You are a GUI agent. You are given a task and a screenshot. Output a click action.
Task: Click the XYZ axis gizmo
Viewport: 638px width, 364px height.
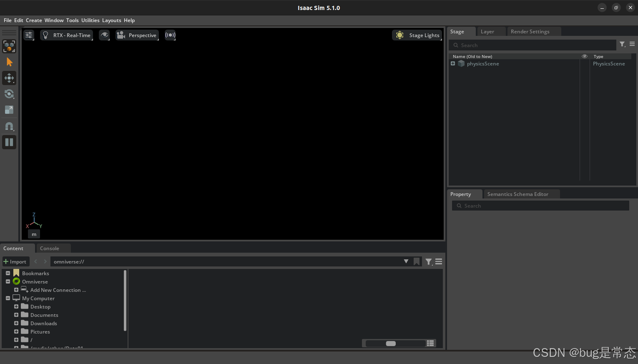[34, 221]
